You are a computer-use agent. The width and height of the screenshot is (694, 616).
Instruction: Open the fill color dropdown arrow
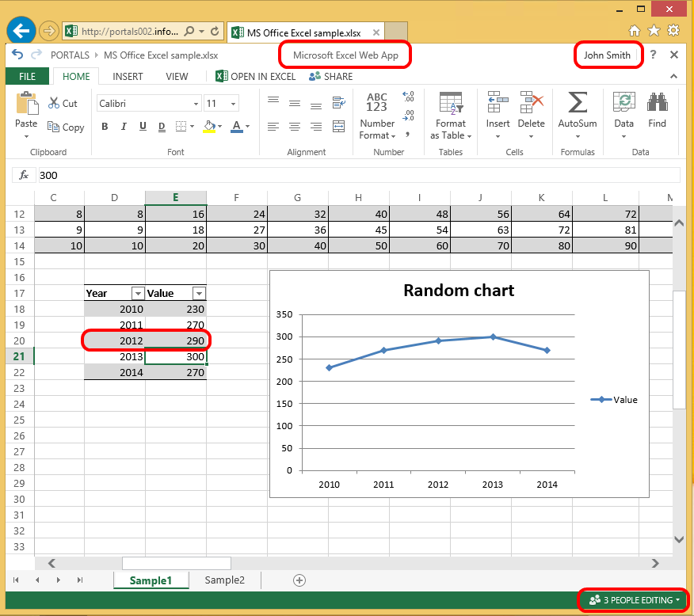pyautogui.click(x=219, y=127)
